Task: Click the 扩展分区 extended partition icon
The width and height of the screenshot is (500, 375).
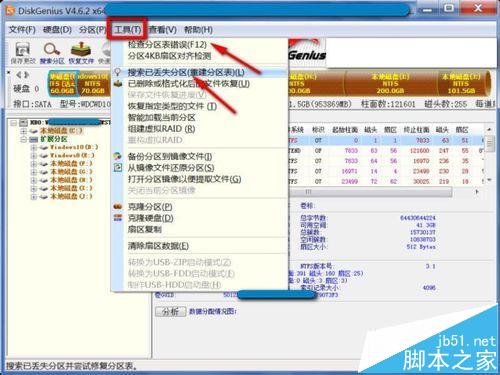Action: click(34, 139)
